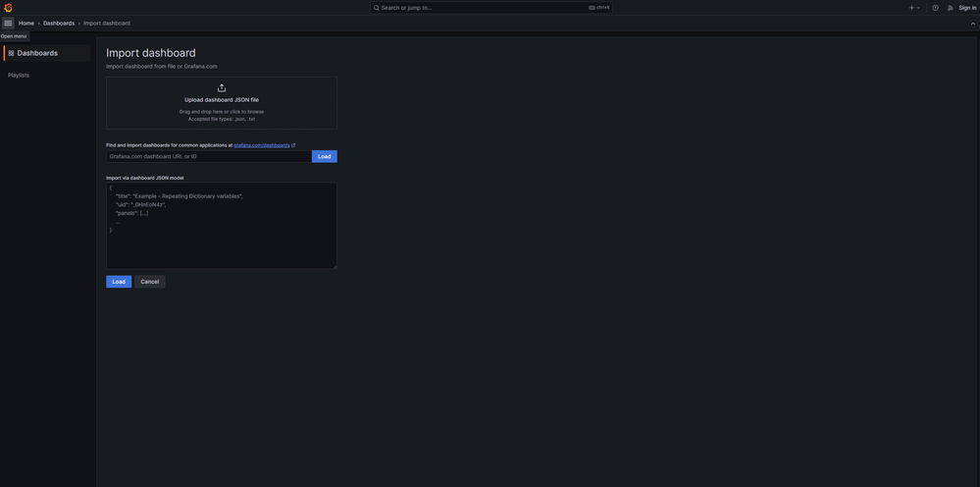Click the Cancel button
Image resolution: width=980 pixels, height=487 pixels.
point(150,282)
